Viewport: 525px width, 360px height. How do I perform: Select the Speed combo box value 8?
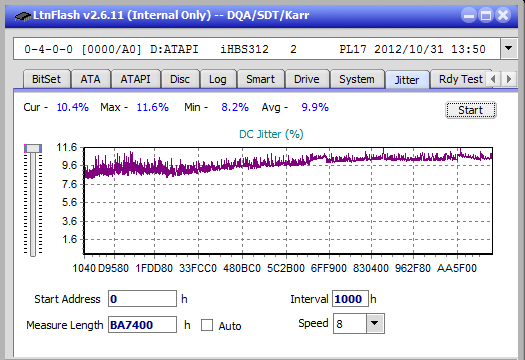[350, 323]
